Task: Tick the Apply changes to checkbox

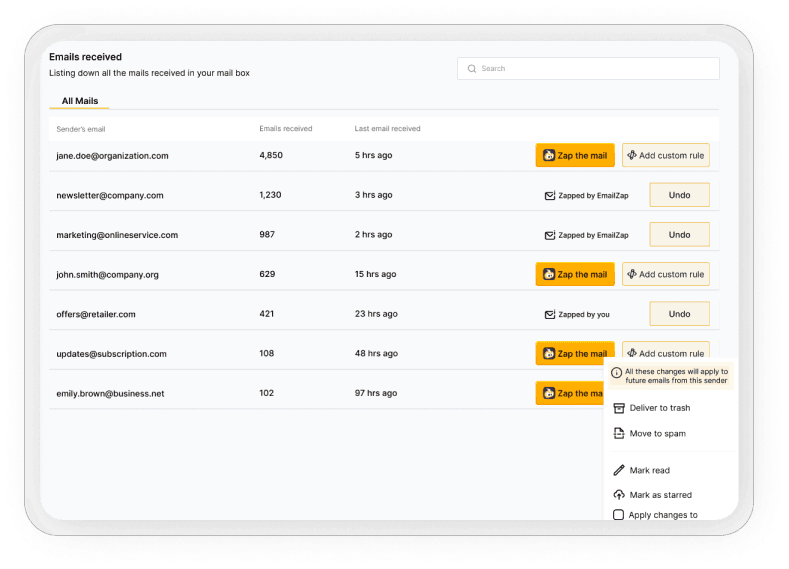Action: [x=618, y=515]
